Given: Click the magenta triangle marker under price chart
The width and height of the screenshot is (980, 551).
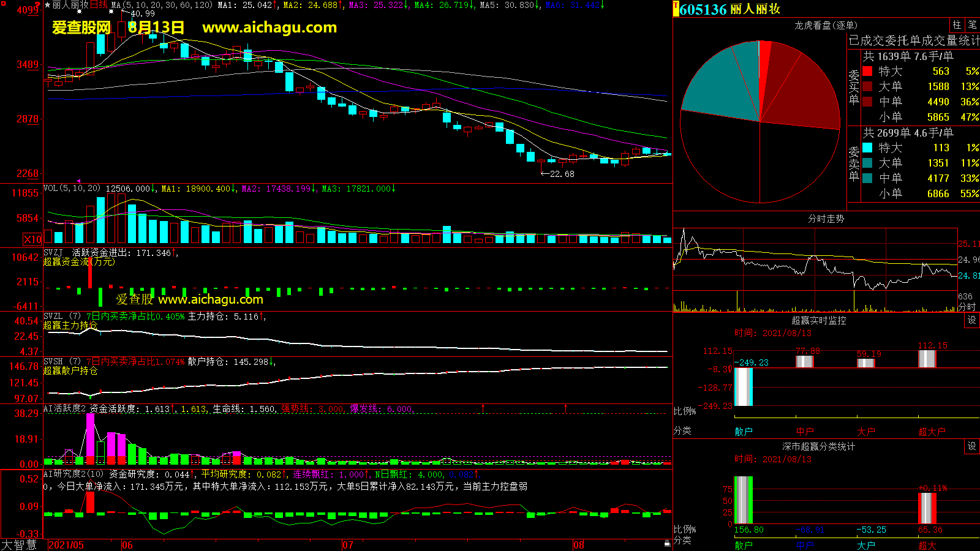Looking at the screenshot, I should coord(78,181).
